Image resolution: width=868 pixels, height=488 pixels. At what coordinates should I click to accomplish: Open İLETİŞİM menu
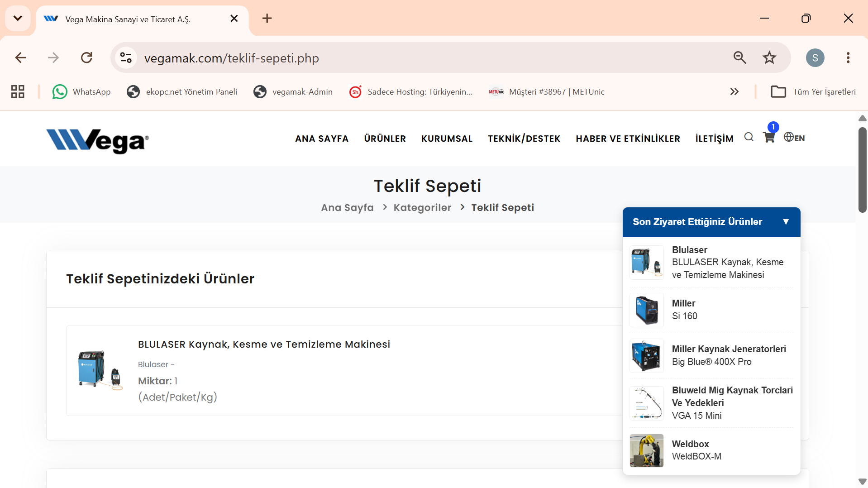pyautogui.click(x=715, y=139)
